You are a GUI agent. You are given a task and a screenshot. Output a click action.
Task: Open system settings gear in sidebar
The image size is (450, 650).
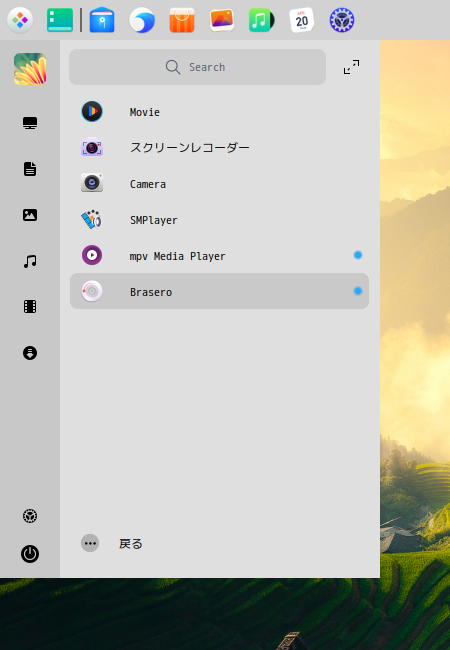click(x=30, y=516)
